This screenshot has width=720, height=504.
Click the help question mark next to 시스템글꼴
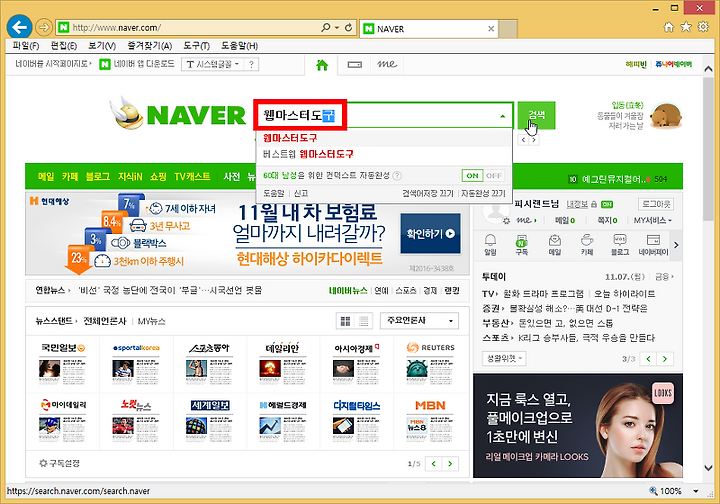point(251,64)
